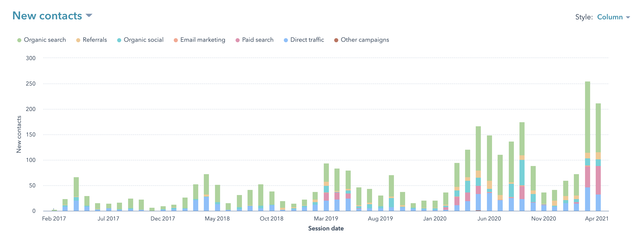The height and width of the screenshot is (249, 644).
Task: Click the green Organic search legend dot
Action: pyautogui.click(x=19, y=40)
